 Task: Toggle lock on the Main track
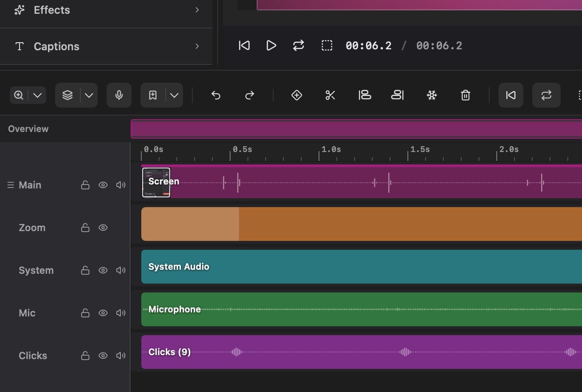[85, 185]
